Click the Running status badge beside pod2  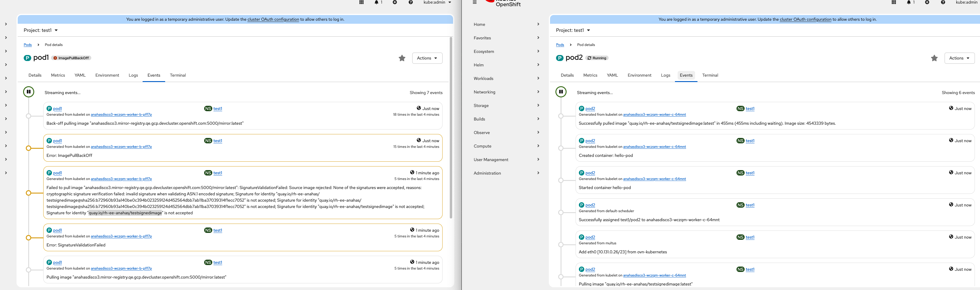click(597, 58)
